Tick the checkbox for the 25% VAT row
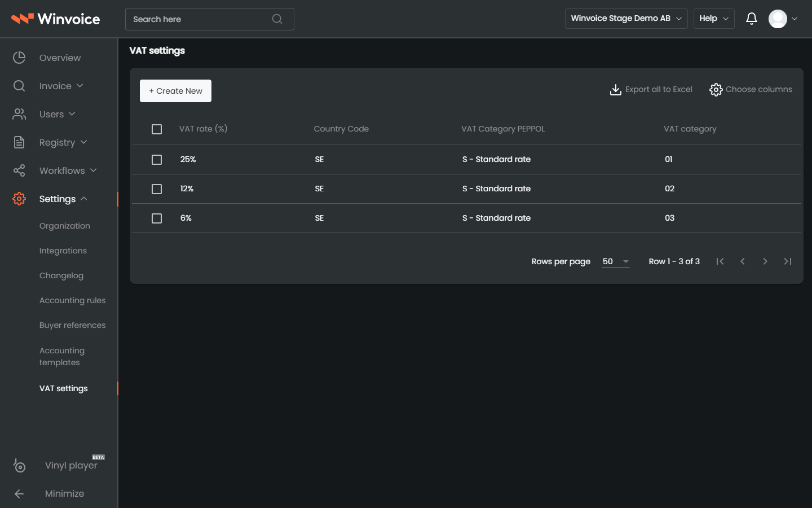This screenshot has height=508, width=812. pyautogui.click(x=157, y=160)
